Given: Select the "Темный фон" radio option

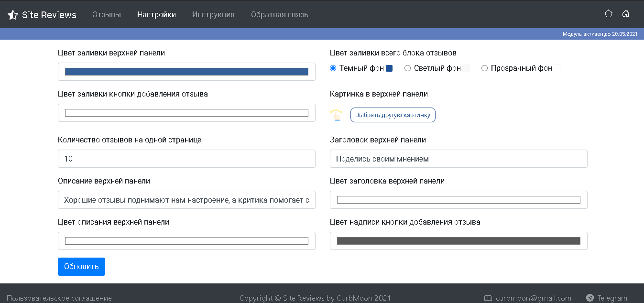Looking at the screenshot, I should [x=333, y=68].
